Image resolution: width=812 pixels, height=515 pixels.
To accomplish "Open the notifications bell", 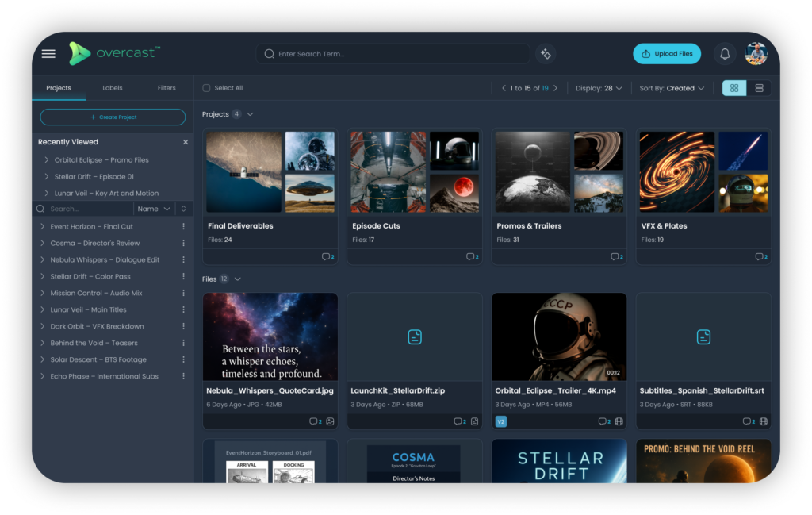I will 723,54.
